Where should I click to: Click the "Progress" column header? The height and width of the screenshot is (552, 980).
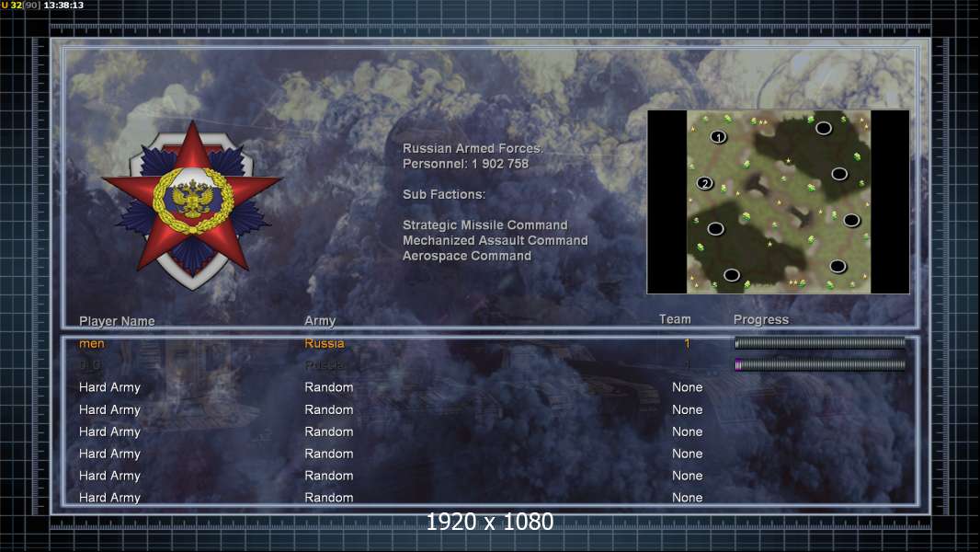760,319
